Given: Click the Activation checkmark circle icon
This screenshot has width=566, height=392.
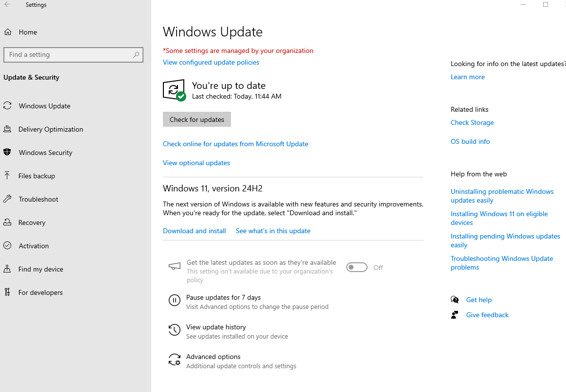Looking at the screenshot, I should point(7,246).
